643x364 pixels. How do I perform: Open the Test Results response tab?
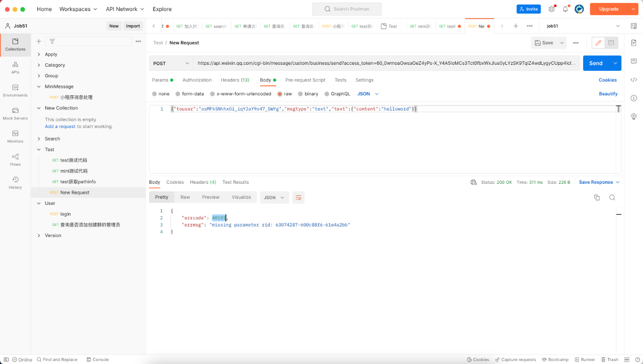[x=236, y=182]
